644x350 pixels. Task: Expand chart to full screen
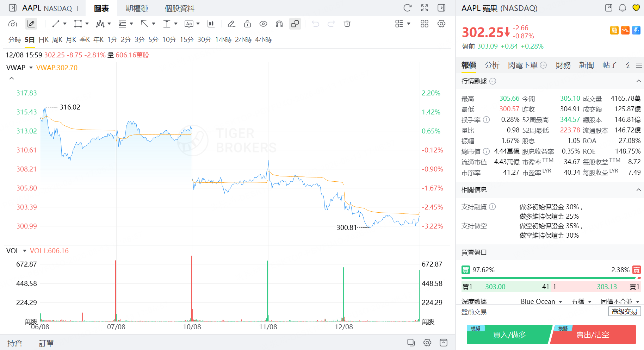[x=425, y=8]
